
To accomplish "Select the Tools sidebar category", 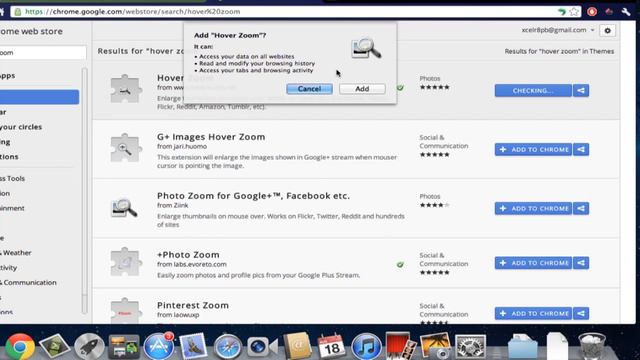I will [x=13, y=178].
